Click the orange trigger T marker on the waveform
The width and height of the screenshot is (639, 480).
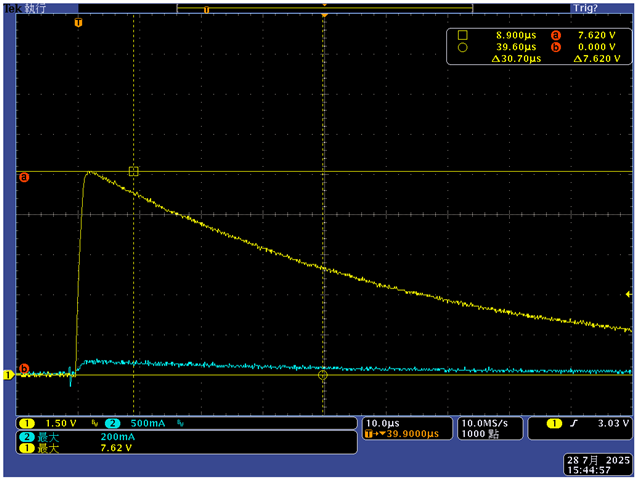point(78,23)
